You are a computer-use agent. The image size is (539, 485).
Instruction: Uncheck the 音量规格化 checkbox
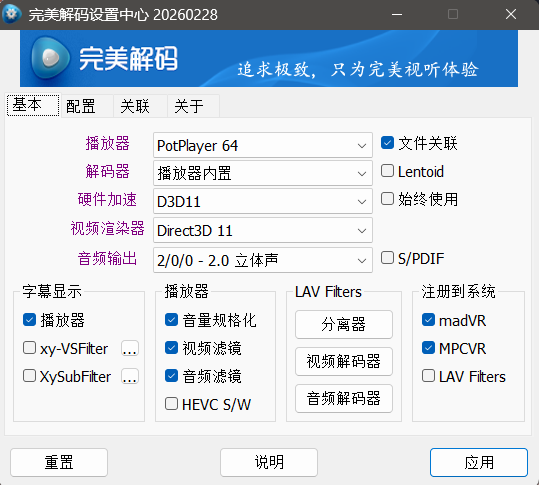[x=171, y=320]
